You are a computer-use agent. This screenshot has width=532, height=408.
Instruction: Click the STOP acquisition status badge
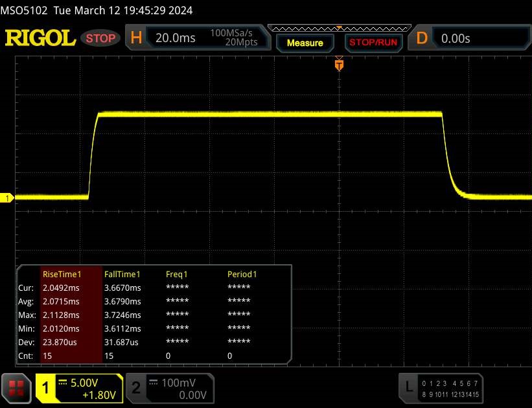(x=100, y=38)
